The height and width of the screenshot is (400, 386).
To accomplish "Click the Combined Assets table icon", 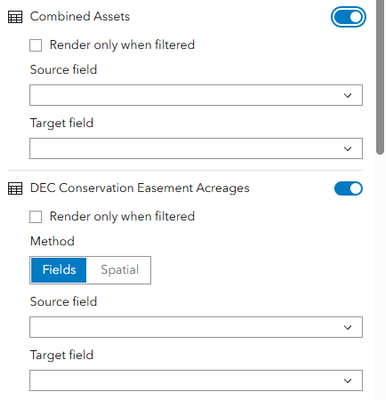I will pos(15,17).
